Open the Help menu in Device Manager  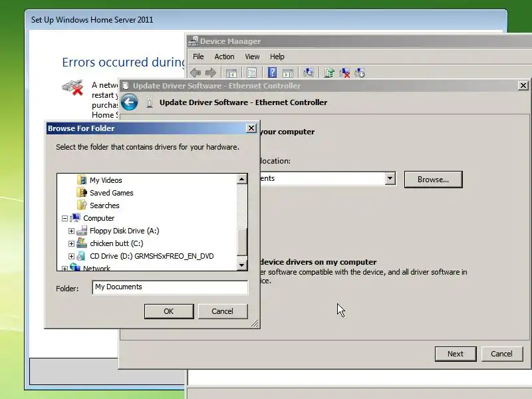pos(277,57)
